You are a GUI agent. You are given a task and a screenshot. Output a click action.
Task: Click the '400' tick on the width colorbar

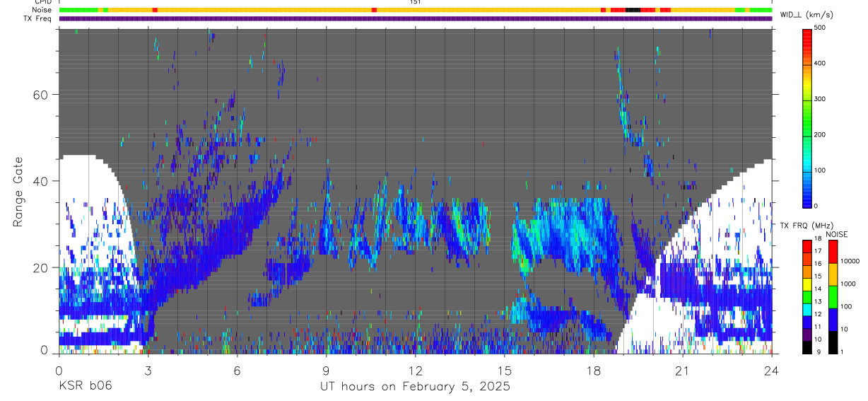[x=820, y=64]
